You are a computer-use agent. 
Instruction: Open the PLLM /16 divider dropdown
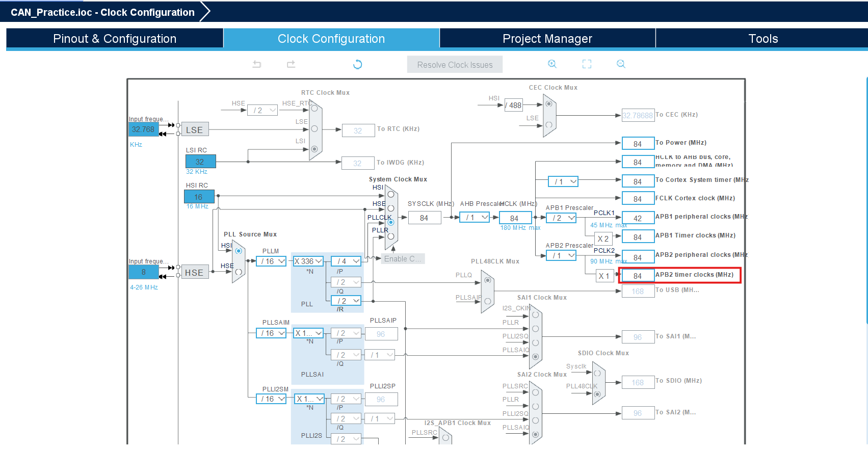(x=271, y=261)
